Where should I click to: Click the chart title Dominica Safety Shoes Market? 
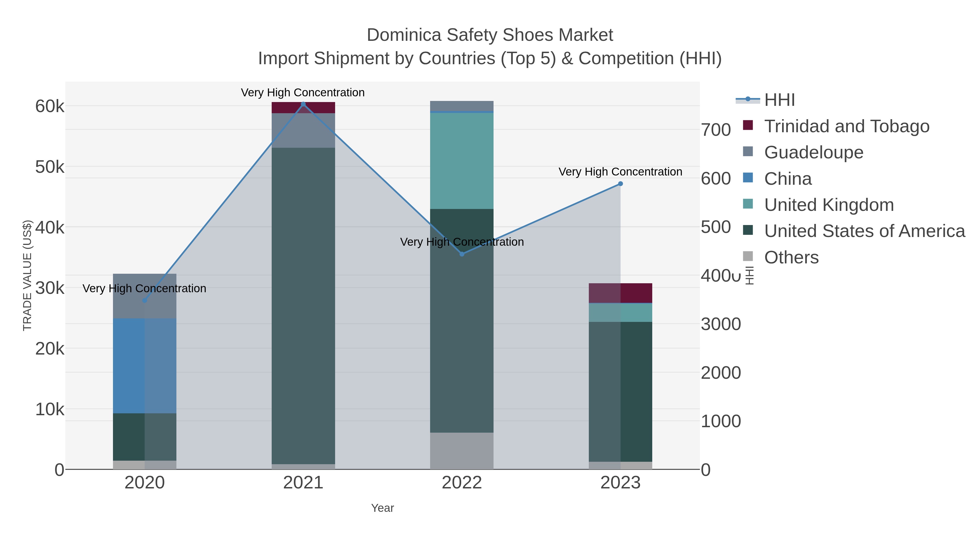tap(490, 35)
